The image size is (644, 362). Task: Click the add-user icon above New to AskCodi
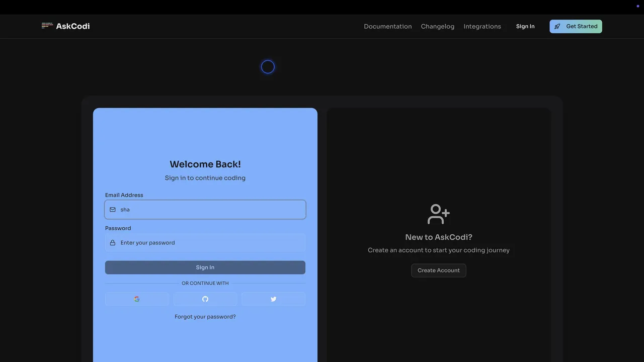tap(439, 214)
